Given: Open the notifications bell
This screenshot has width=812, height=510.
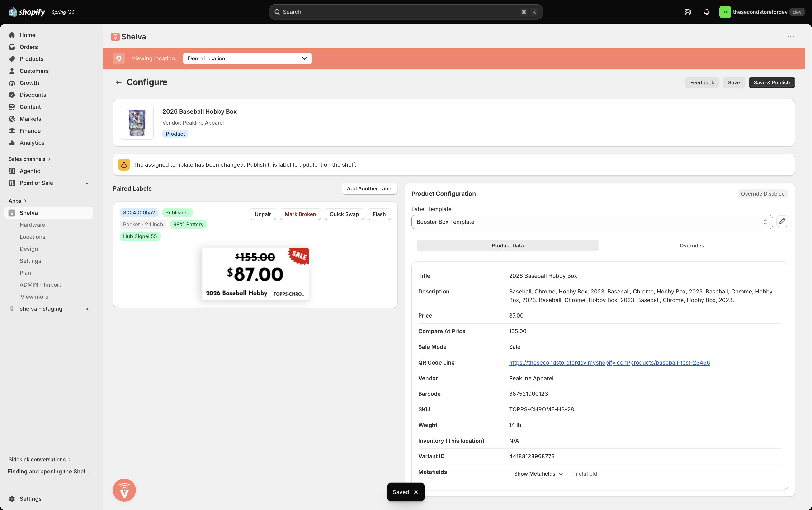Looking at the screenshot, I should pos(707,12).
